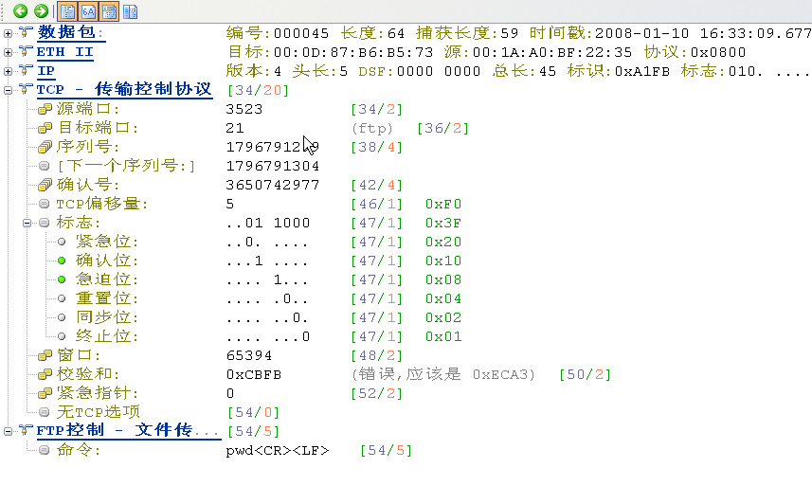Select the 目标端口 field row
Screen dimensions: 812x504
[99, 128]
